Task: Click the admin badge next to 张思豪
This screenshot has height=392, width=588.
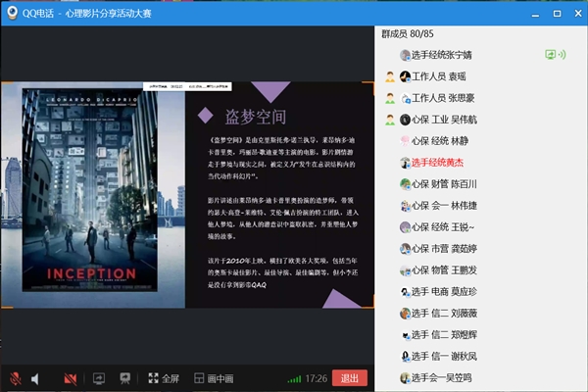Action: pos(390,98)
